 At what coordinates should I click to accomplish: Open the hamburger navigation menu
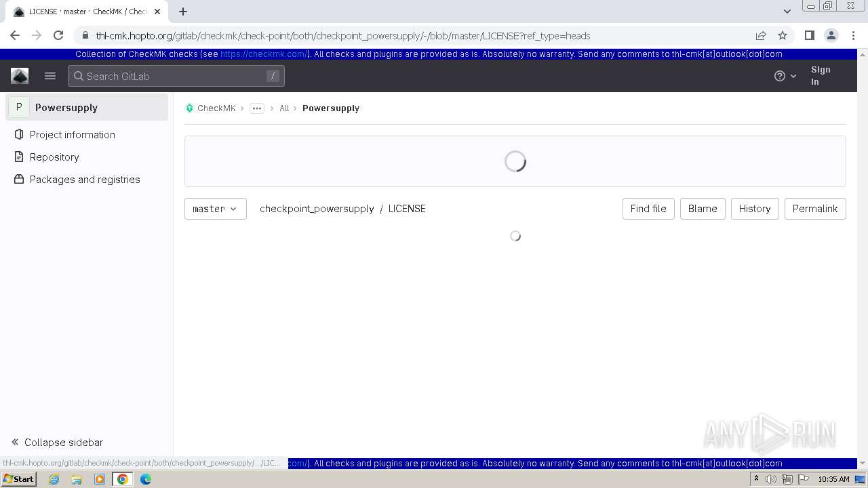[x=50, y=76]
